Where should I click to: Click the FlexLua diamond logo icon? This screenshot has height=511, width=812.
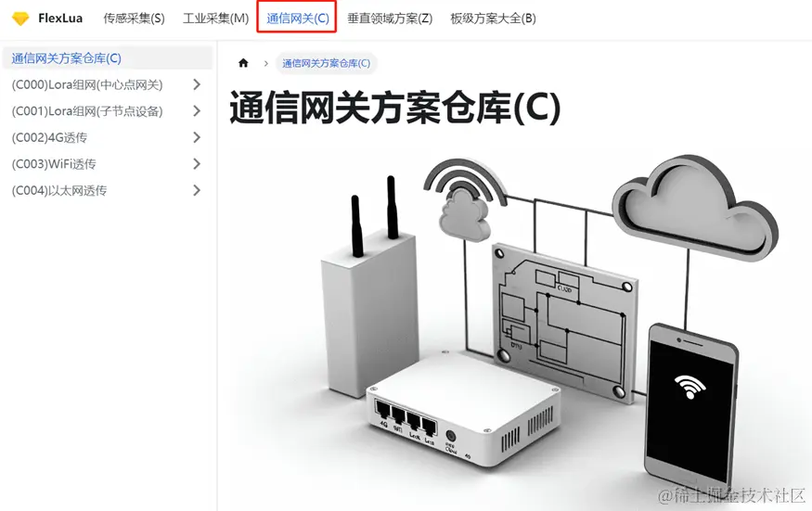tap(20, 19)
